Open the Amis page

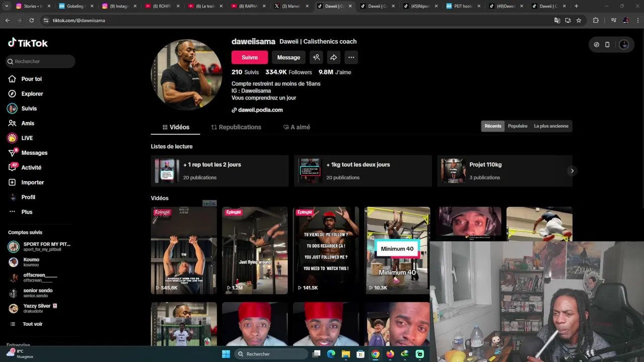point(28,123)
